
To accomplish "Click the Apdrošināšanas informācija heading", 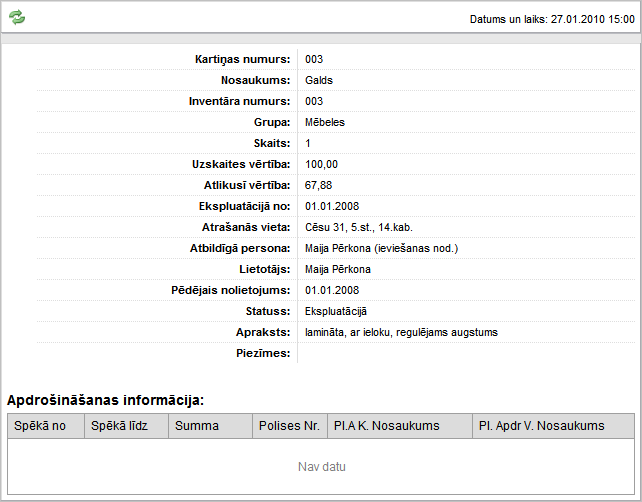I will 105,400.
